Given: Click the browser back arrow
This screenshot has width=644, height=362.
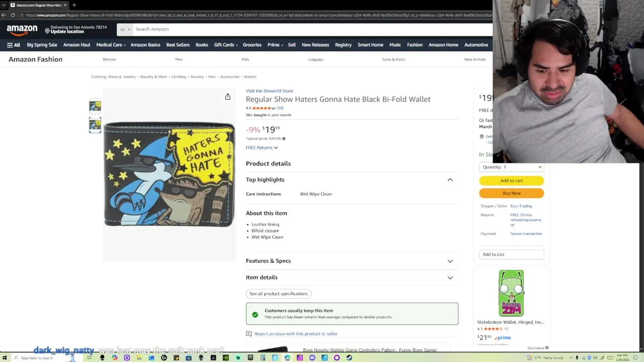Looking at the screenshot, I should pyautogui.click(x=4, y=15).
